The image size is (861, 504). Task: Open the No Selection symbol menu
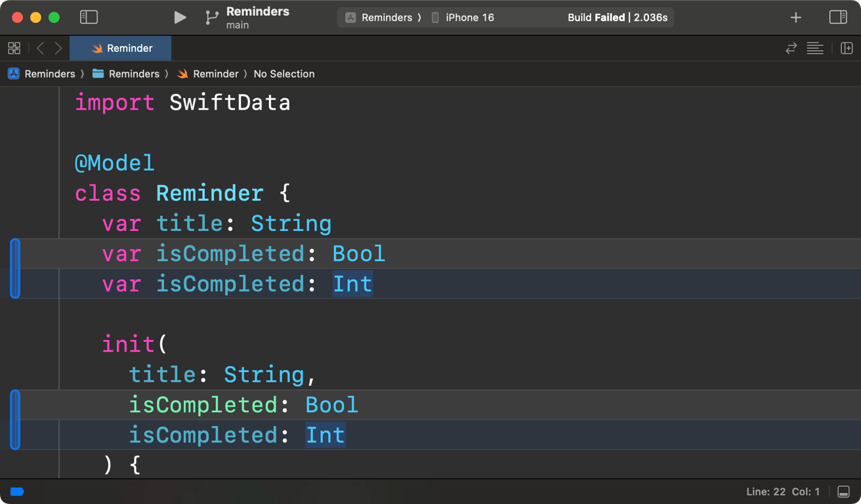point(283,73)
